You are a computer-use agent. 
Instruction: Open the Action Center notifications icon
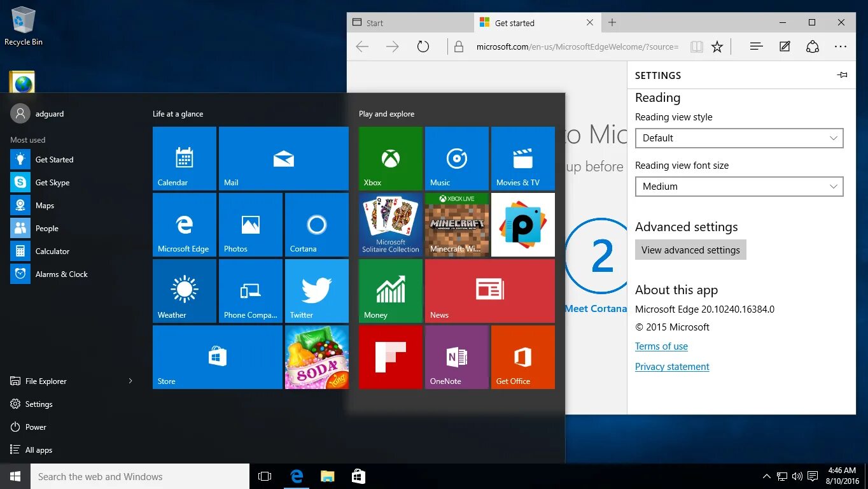coord(813,476)
